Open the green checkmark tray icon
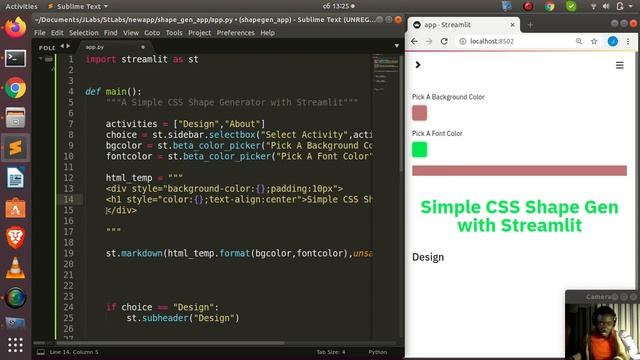This screenshot has height=360, width=640. point(571,6)
